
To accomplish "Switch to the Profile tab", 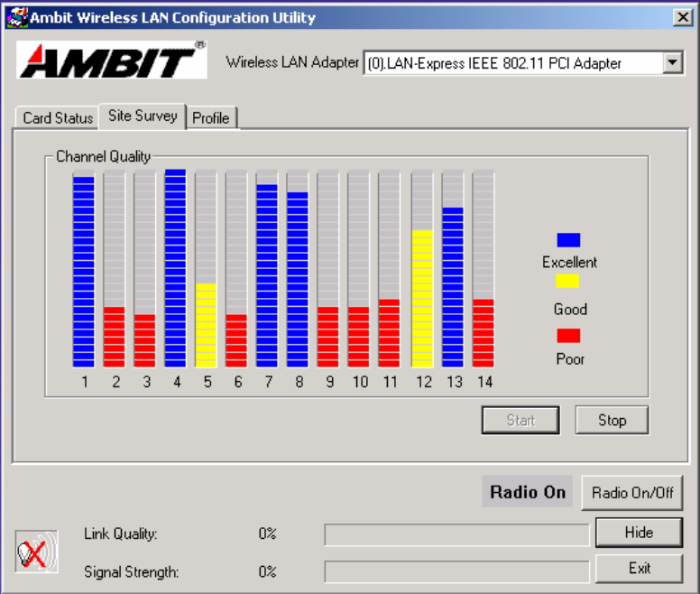I will click(211, 118).
